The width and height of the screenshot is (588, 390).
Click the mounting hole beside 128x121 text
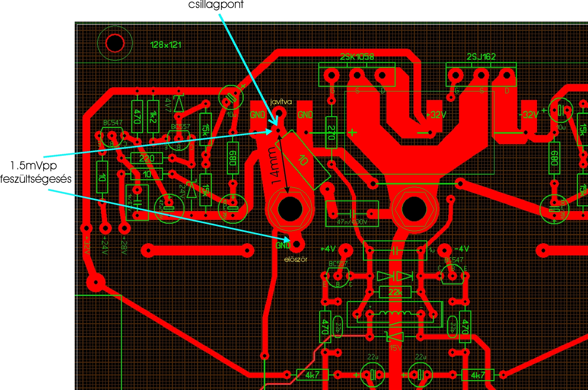[115, 43]
